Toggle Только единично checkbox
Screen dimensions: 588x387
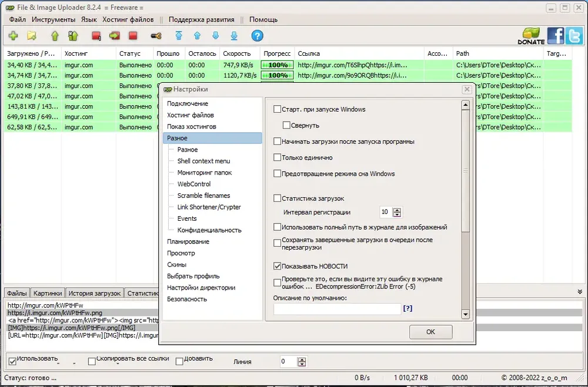277,157
